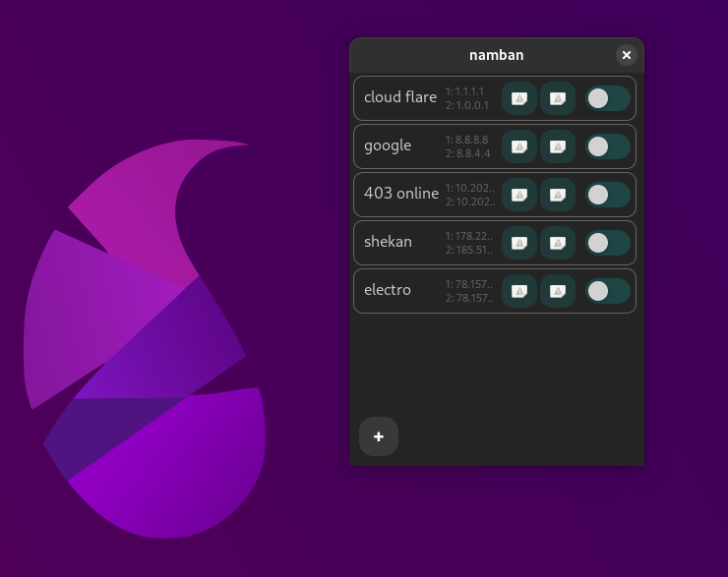Select the "electro" name label
This screenshot has width=728, height=577.
[388, 290]
